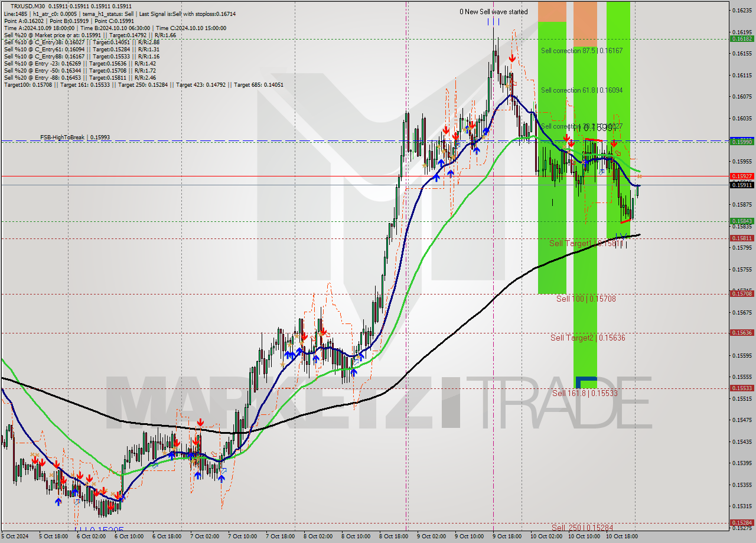
Task: Select the 'FSB-HighToBreak | 0.15993' label
Action: coord(75,138)
